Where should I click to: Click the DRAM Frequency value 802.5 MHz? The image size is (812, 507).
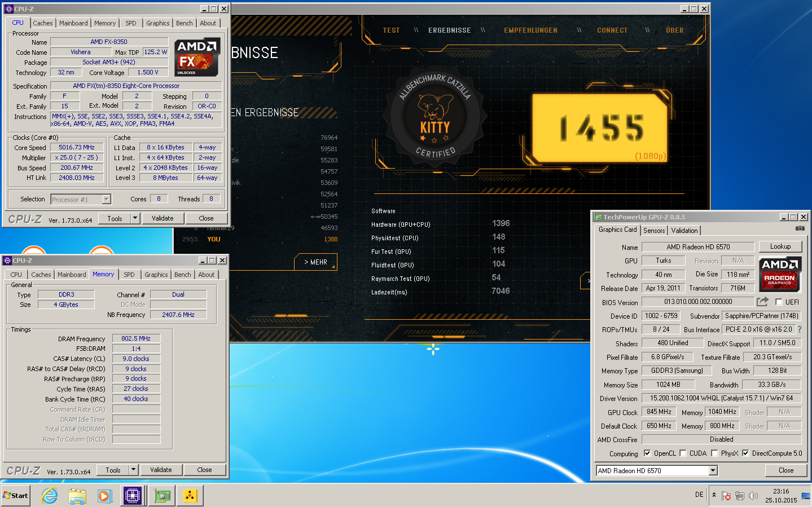coord(136,338)
